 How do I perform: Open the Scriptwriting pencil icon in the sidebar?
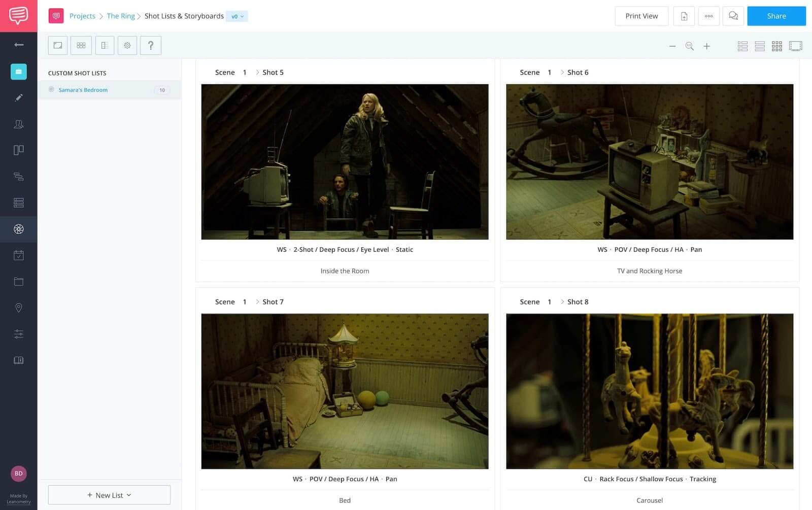point(19,97)
